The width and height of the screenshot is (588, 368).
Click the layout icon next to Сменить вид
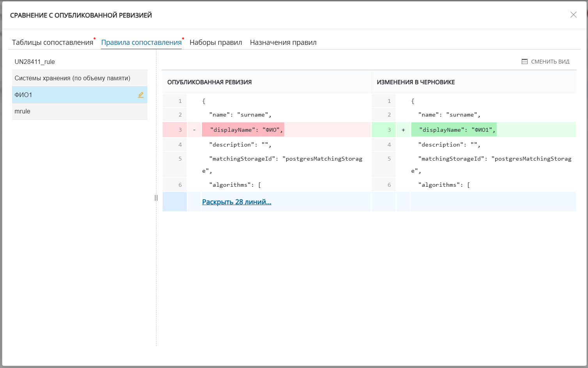[x=524, y=62]
